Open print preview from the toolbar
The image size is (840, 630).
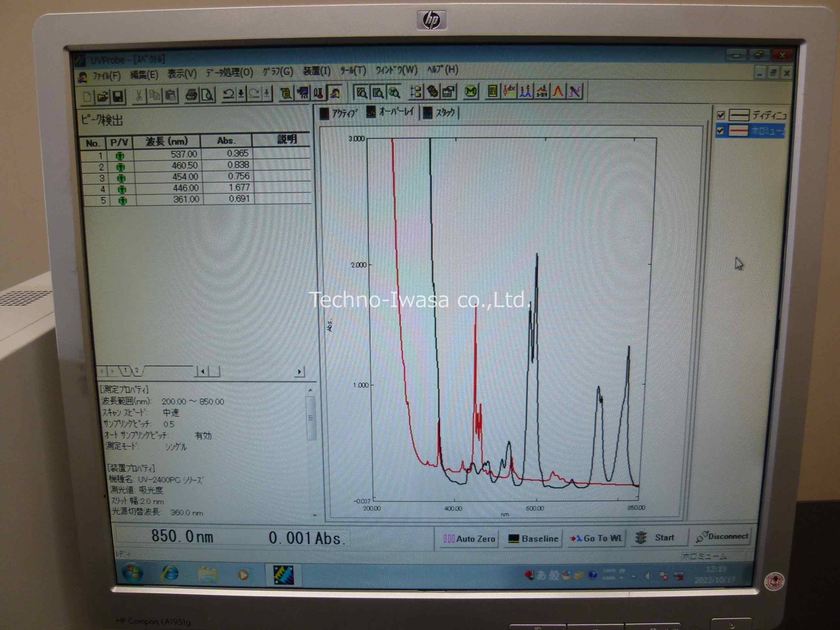tap(208, 94)
